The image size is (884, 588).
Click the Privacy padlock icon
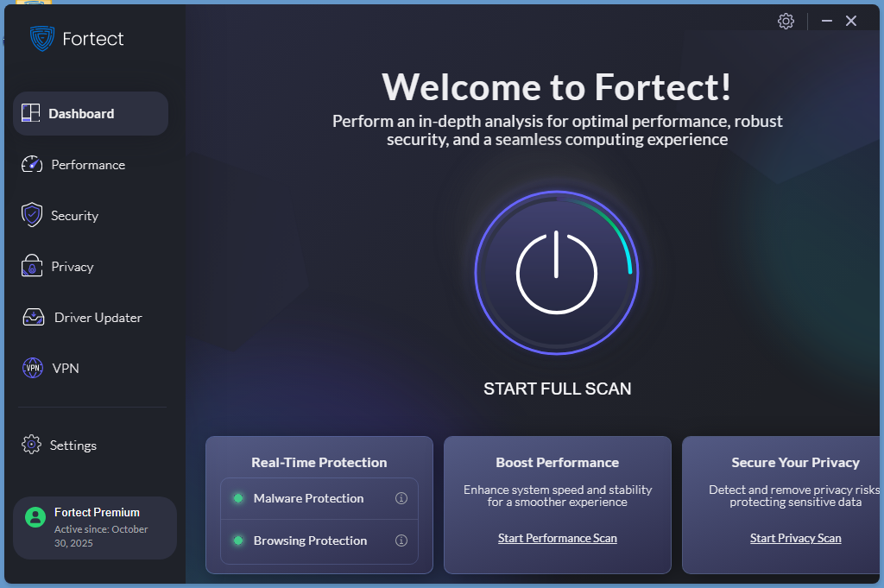32,266
